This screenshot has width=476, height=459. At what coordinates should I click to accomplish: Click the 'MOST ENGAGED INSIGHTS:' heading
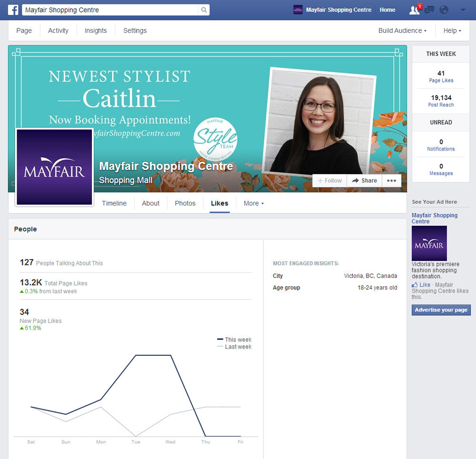(306, 263)
